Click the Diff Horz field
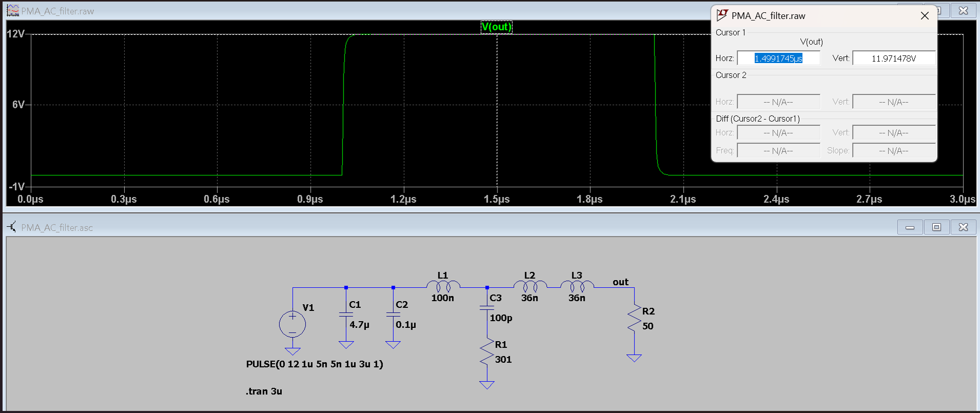This screenshot has height=413, width=980. click(778, 132)
